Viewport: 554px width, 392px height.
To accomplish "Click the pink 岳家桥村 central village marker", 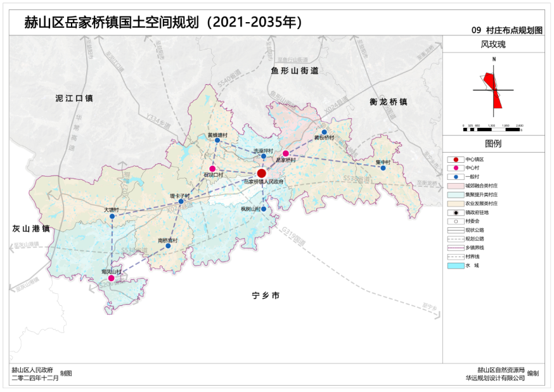I will 286,154.
